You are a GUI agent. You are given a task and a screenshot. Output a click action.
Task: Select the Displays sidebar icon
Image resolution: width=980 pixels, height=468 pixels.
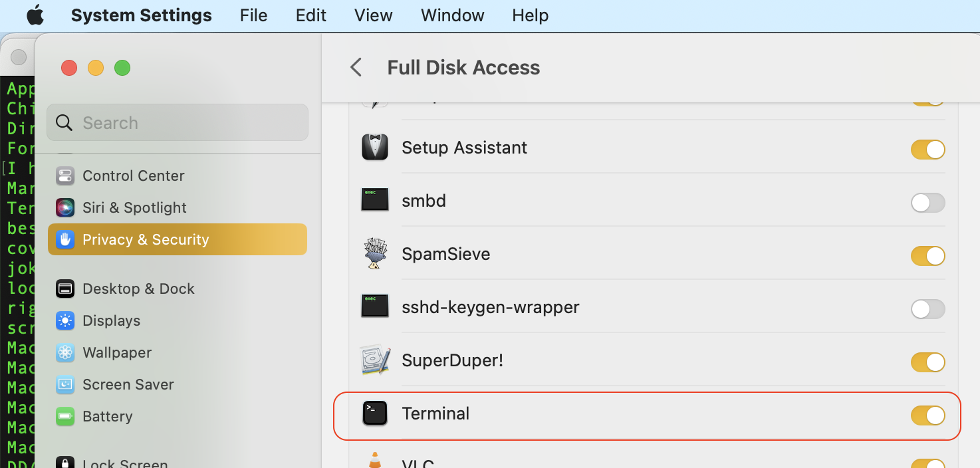(64, 320)
